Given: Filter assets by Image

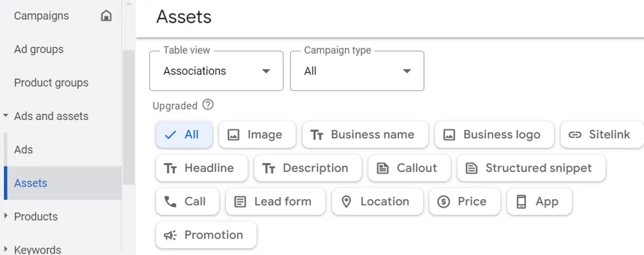Looking at the screenshot, I should 257,134.
